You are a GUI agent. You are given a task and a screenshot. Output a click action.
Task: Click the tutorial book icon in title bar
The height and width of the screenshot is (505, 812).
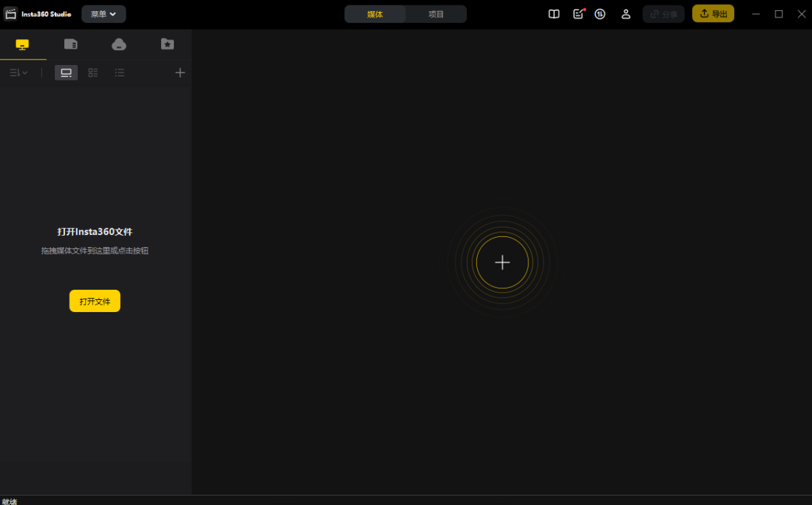tap(554, 14)
